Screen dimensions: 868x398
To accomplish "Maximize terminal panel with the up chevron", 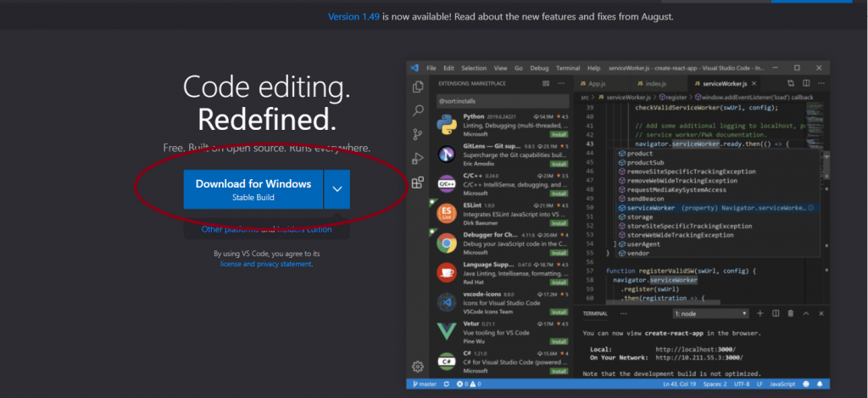I will click(x=806, y=313).
